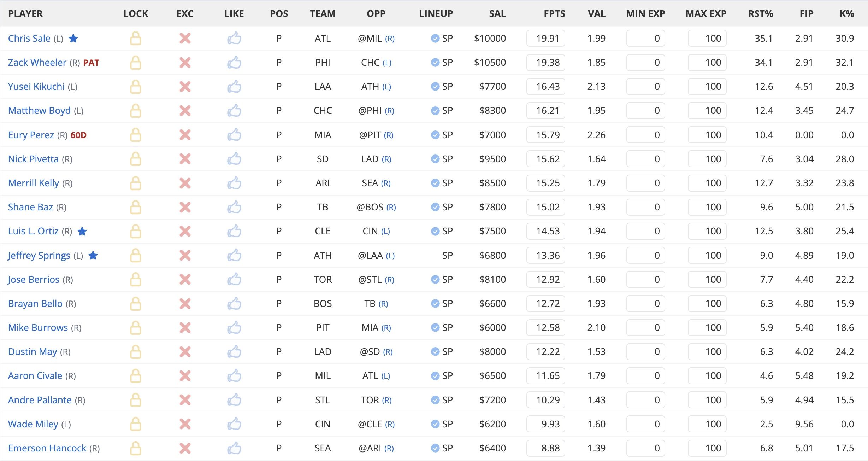
Task: Exclude Brayan Bello with X
Action: click(x=185, y=304)
